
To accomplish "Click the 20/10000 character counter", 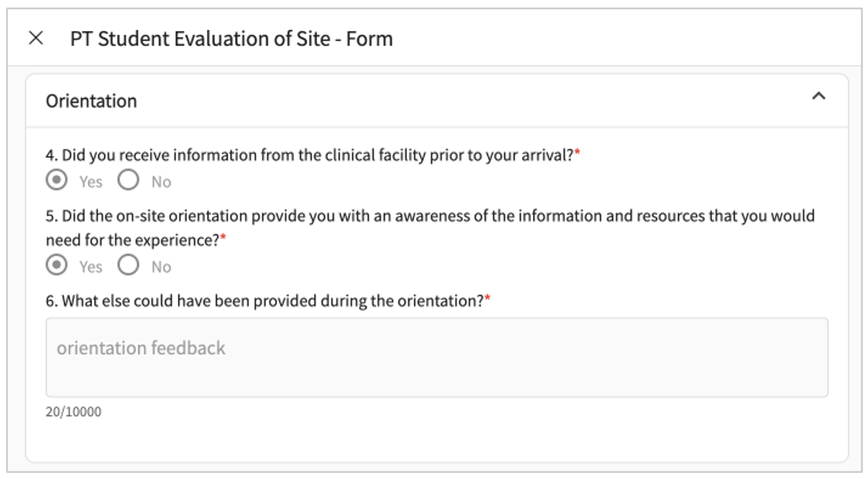I will click(x=74, y=412).
